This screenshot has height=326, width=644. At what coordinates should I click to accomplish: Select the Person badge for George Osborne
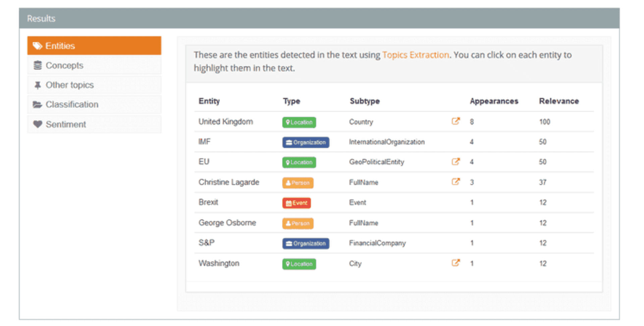coord(298,223)
